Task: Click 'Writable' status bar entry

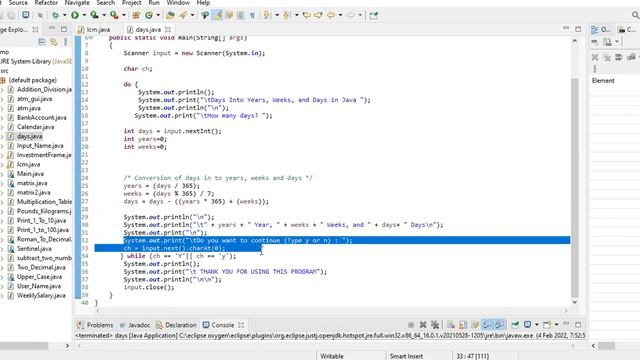Action: click(331, 356)
